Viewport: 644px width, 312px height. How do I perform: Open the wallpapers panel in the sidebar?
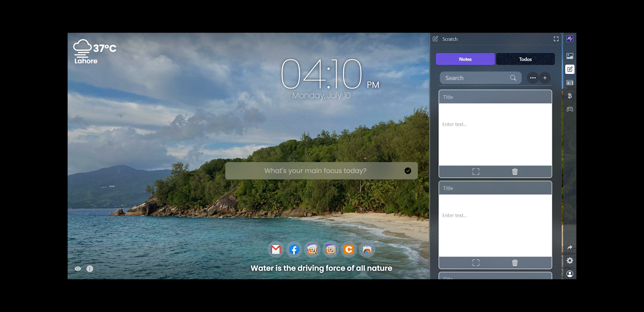click(x=570, y=56)
